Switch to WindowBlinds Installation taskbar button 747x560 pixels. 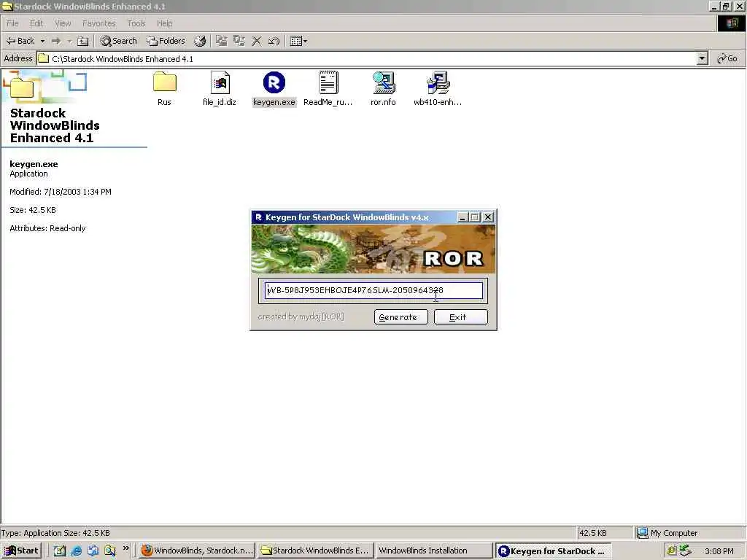point(433,551)
